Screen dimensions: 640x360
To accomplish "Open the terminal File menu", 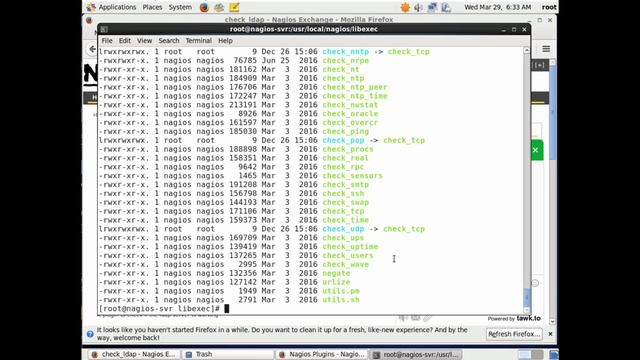I will 107,41.
